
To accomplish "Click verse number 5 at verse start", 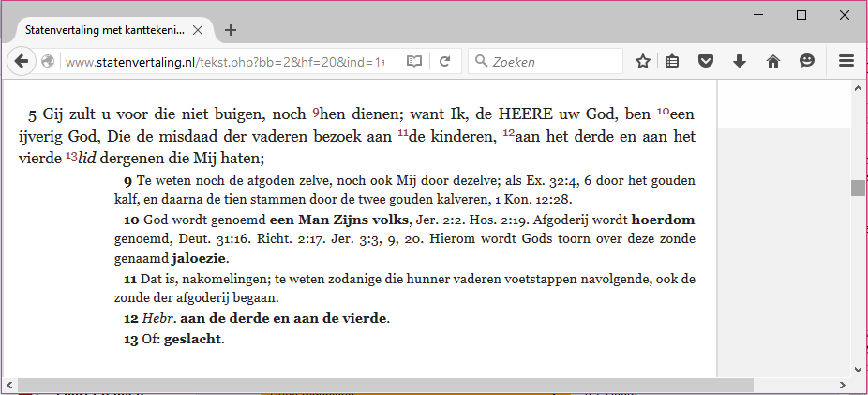I will tap(32, 115).
